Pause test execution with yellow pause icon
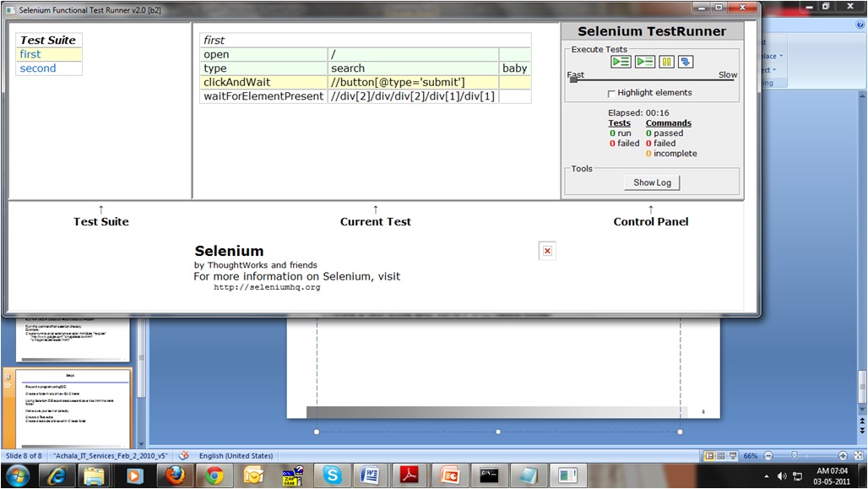The width and height of the screenshot is (868, 489). click(666, 62)
